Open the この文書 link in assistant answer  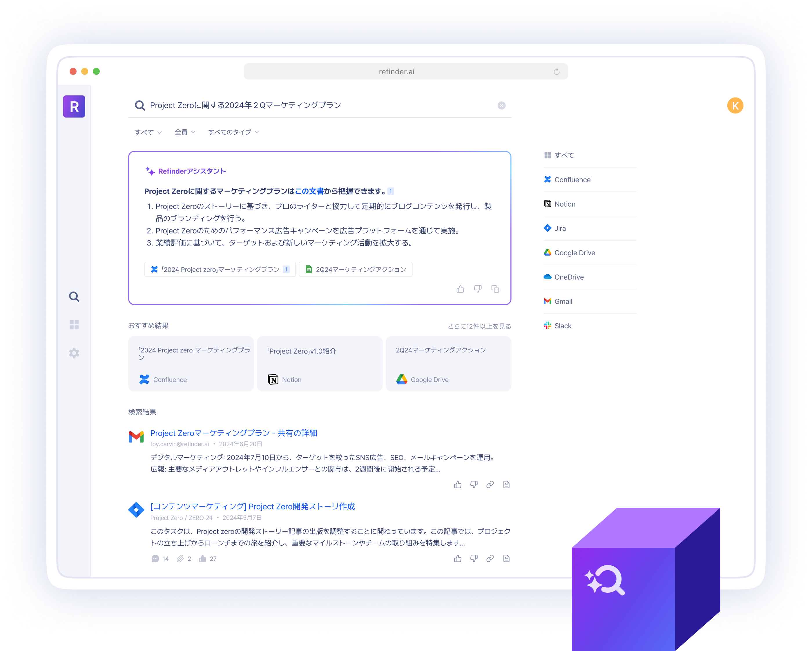(x=309, y=191)
